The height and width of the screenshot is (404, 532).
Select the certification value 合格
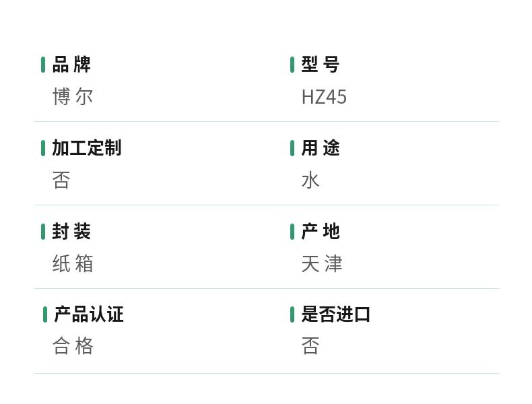click(x=73, y=346)
